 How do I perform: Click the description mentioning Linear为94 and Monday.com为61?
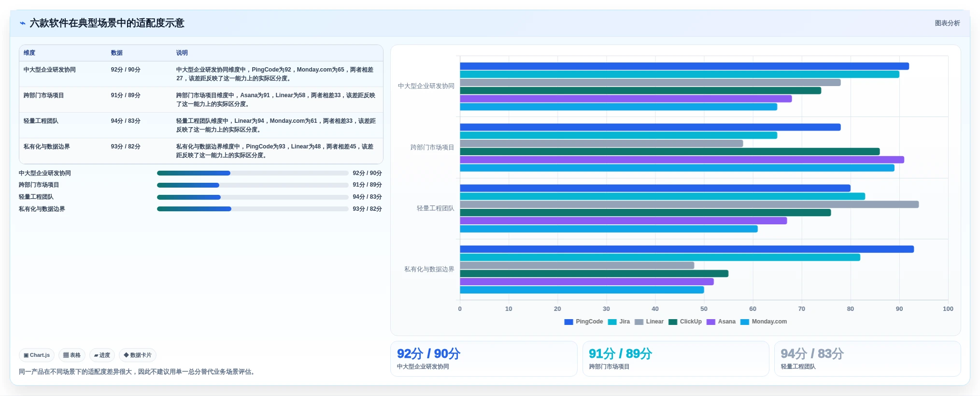coord(275,125)
